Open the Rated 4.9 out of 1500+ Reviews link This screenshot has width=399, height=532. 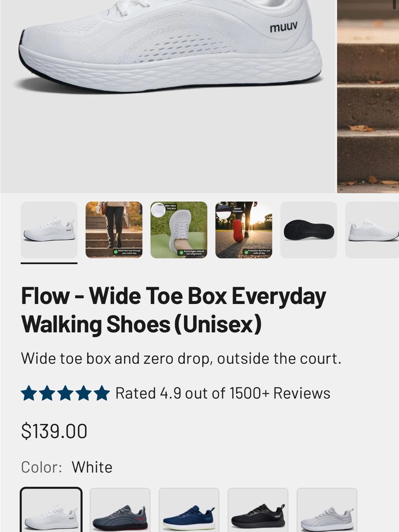pyautogui.click(x=223, y=393)
